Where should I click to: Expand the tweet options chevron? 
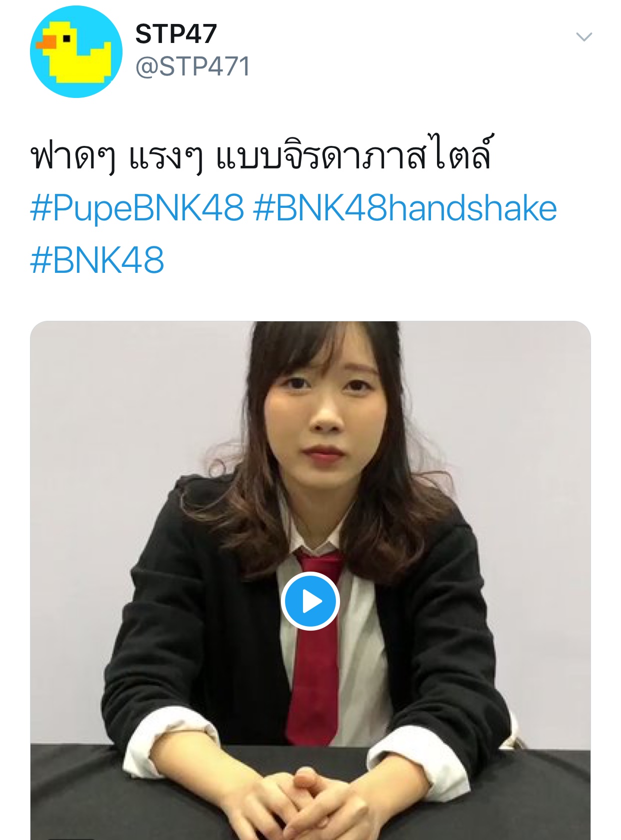tap(584, 37)
